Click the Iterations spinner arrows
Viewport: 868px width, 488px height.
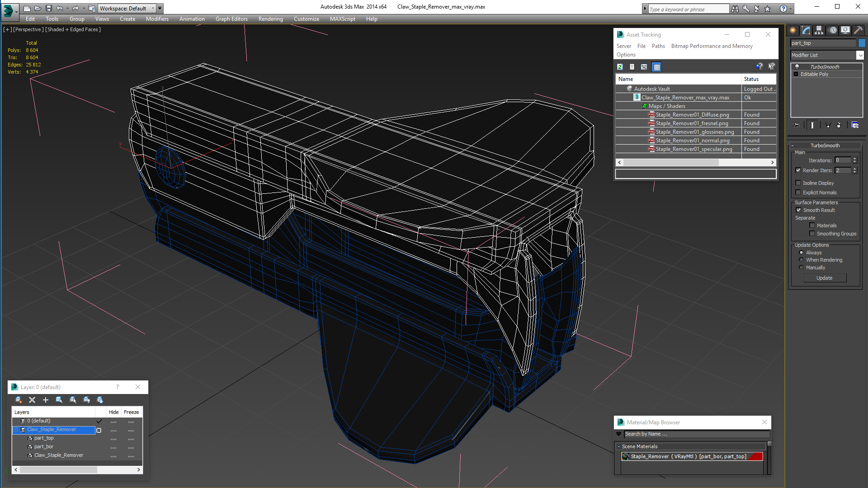(854, 160)
